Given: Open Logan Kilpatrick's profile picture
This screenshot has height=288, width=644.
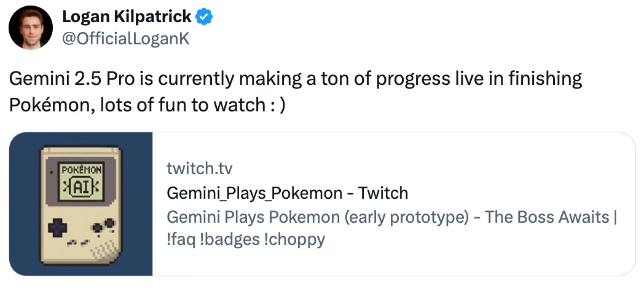Looking at the screenshot, I should point(31,28).
